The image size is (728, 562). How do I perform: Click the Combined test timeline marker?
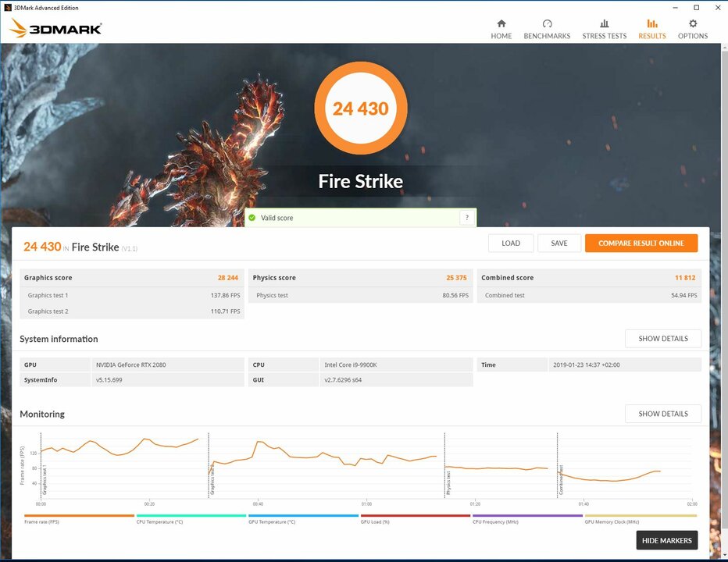(560, 480)
